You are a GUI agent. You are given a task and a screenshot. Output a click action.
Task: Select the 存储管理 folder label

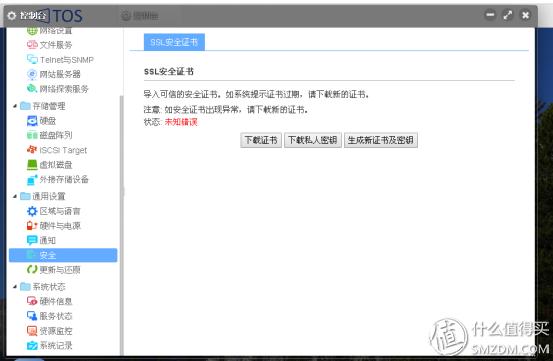coord(49,106)
